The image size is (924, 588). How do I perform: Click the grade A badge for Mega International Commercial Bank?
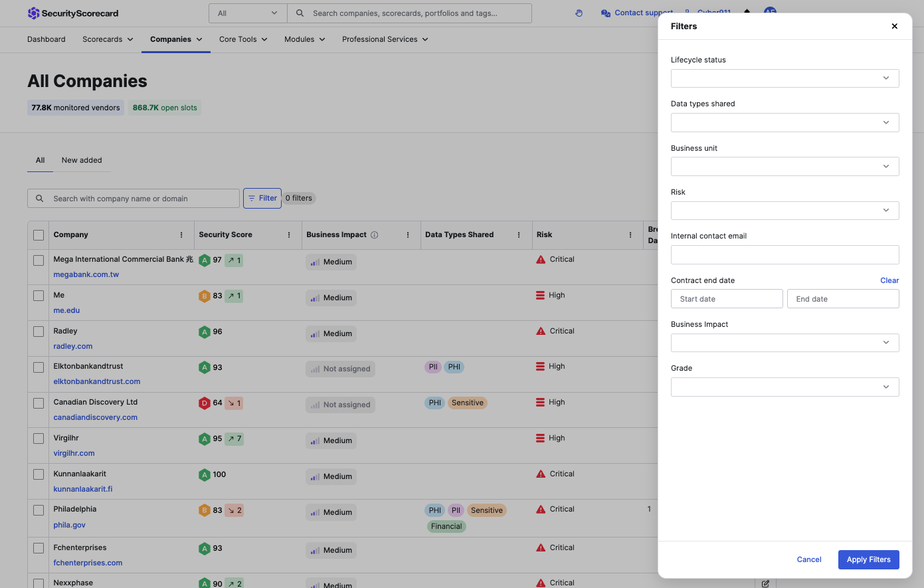point(205,260)
